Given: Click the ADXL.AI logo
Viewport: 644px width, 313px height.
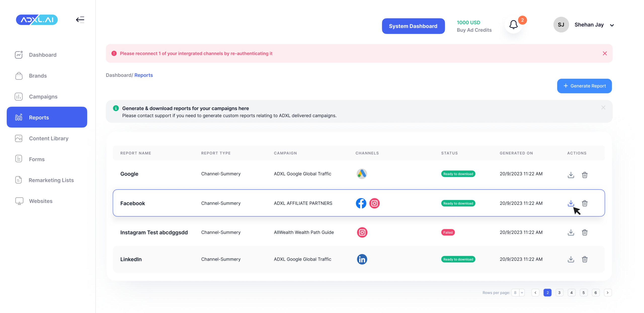Looking at the screenshot, I should coord(37,20).
